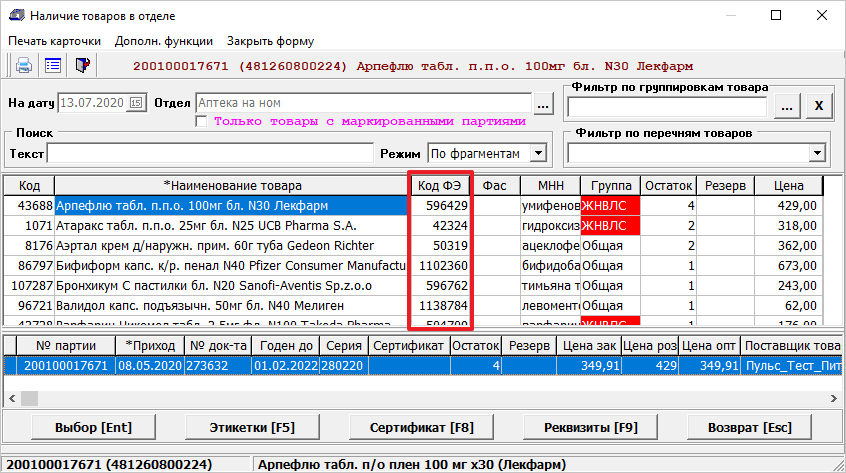
Task: Open the Фильтр по перечням товаров dropdown
Action: (818, 153)
